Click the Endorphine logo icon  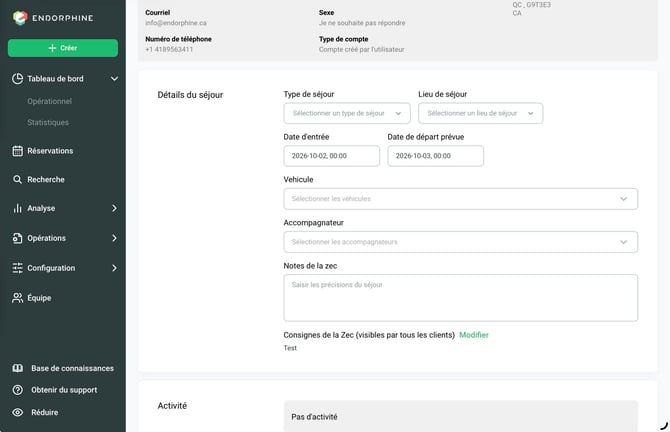(20, 18)
